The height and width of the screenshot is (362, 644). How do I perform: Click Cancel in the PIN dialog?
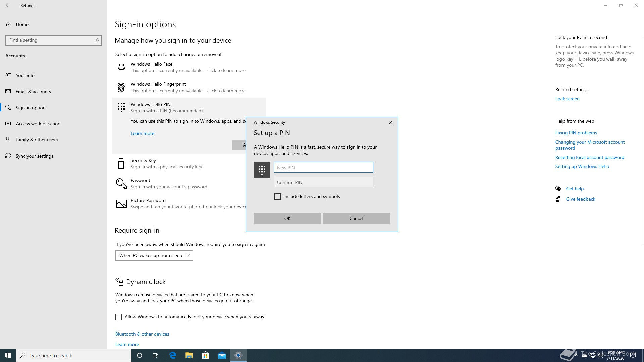point(356,218)
